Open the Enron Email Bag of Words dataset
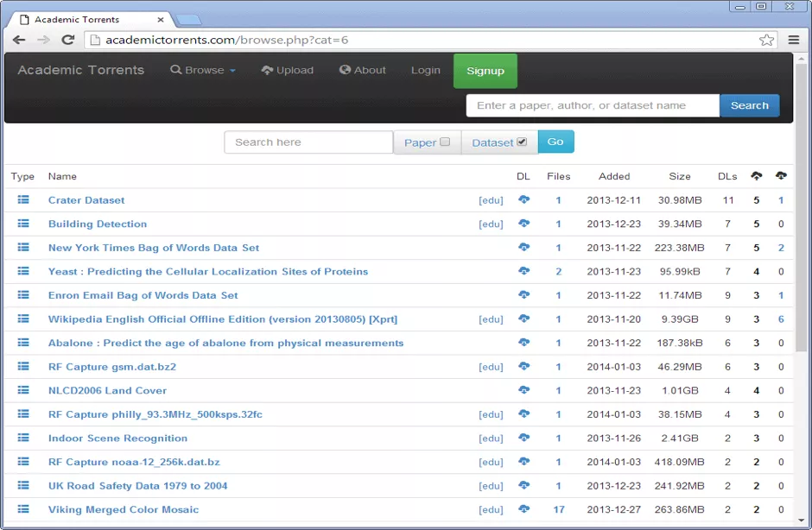Viewport: 812px width, 530px height. tap(144, 294)
